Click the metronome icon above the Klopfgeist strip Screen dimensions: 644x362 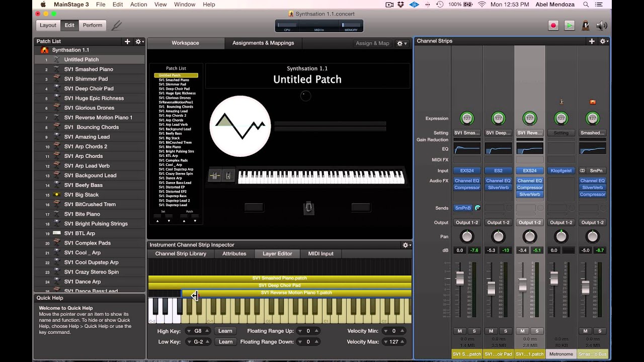(561, 102)
